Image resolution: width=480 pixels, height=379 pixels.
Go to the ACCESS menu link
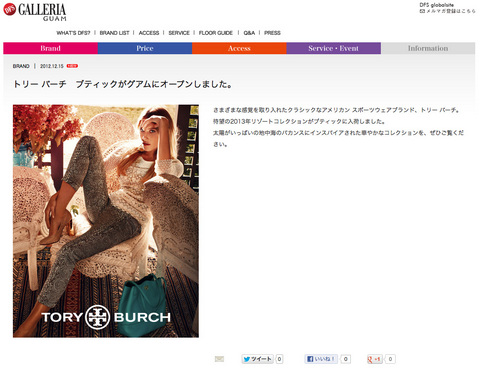149,33
